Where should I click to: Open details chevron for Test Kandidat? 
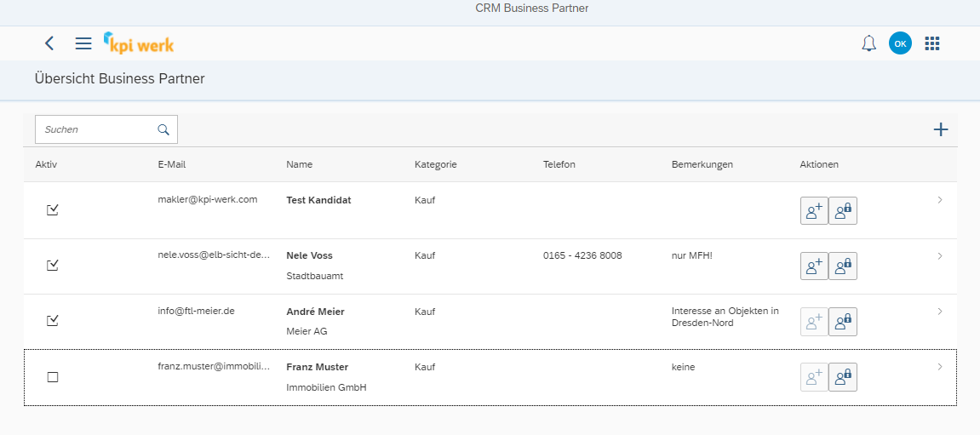click(x=939, y=200)
